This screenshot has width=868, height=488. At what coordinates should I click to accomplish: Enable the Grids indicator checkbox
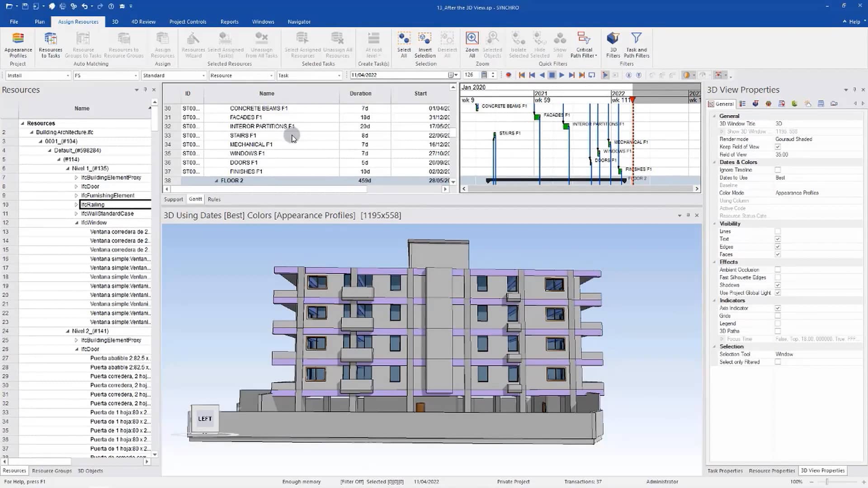click(x=778, y=316)
